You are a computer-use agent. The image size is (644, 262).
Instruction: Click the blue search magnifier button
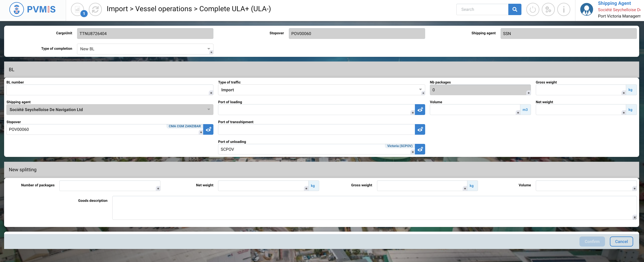pos(515,10)
